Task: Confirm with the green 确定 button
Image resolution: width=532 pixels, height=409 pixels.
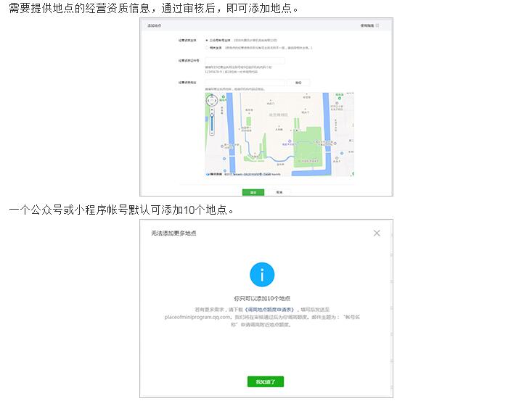Action: click(x=253, y=192)
